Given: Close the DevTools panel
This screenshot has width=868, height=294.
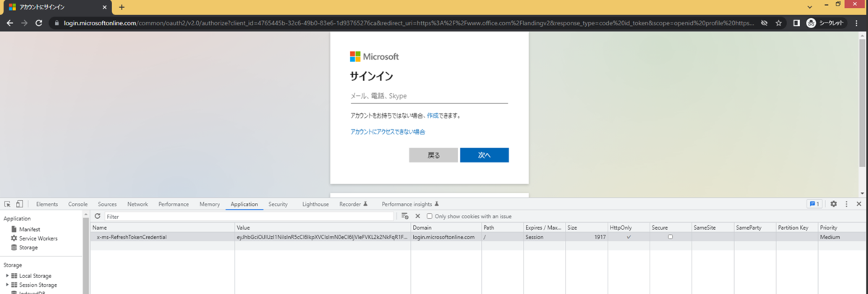Looking at the screenshot, I should pyautogui.click(x=859, y=204).
